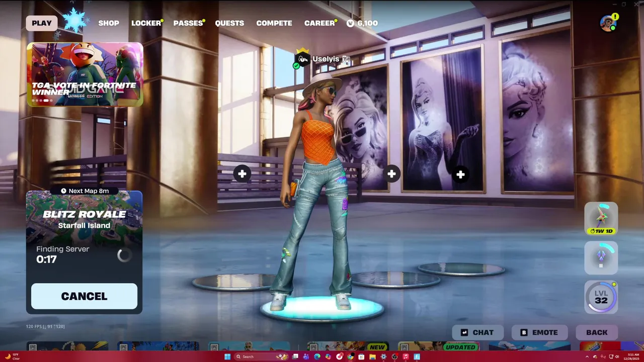Select the COMPETE tab
The height and width of the screenshot is (362, 644).
click(x=274, y=23)
